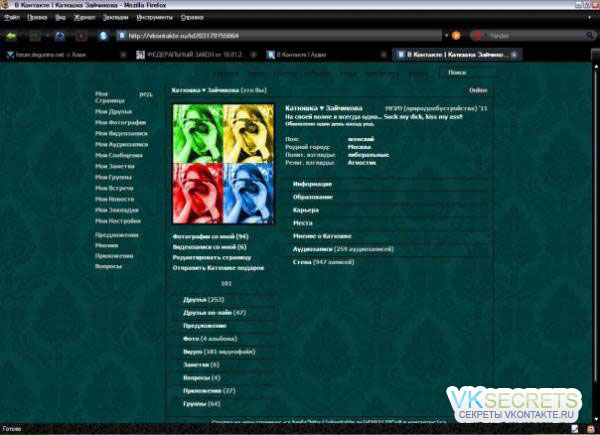The image size is (600, 435).
Task: Click Редактировать страницу link
Action: tap(212, 257)
